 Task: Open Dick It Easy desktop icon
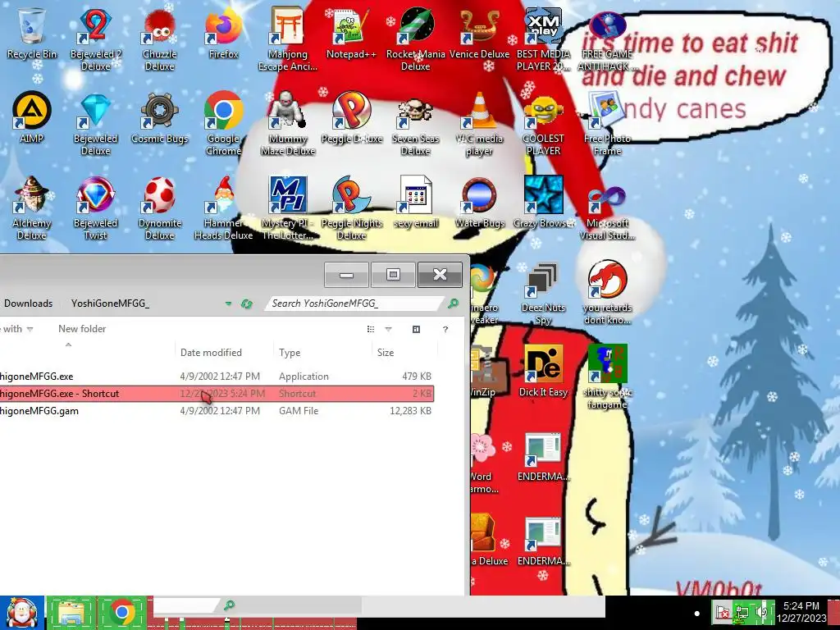click(x=543, y=371)
